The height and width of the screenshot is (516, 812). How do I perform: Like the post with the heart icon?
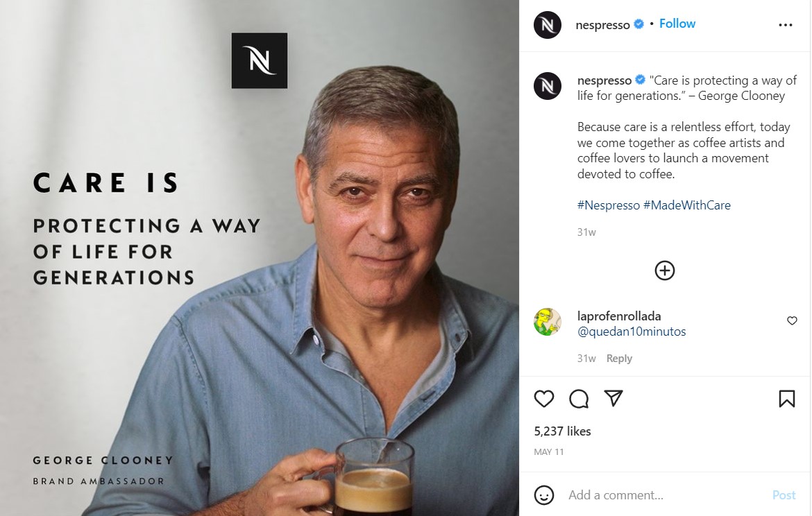543,399
